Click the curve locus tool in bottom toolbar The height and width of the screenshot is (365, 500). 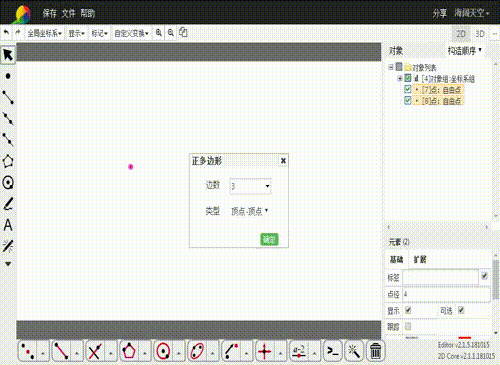[x=231, y=351]
